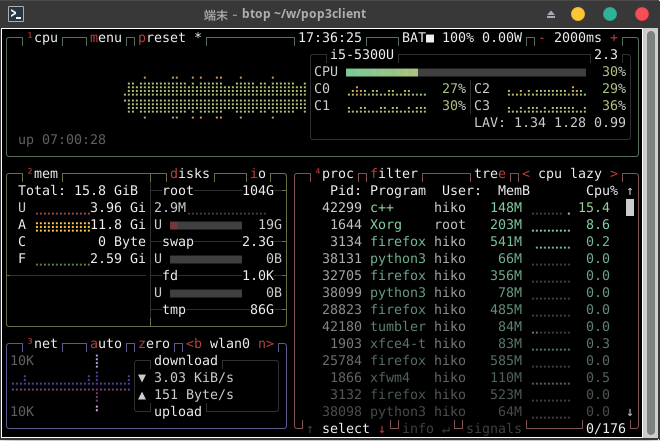Click the down arrow of process scrollbar
Screen dimensions: 660x441
pos(630,412)
